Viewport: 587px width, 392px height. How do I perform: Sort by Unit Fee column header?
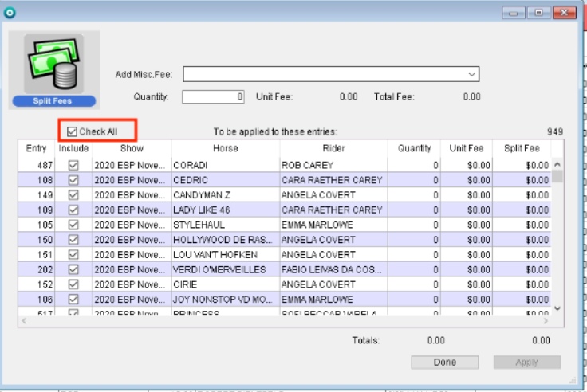click(x=467, y=148)
